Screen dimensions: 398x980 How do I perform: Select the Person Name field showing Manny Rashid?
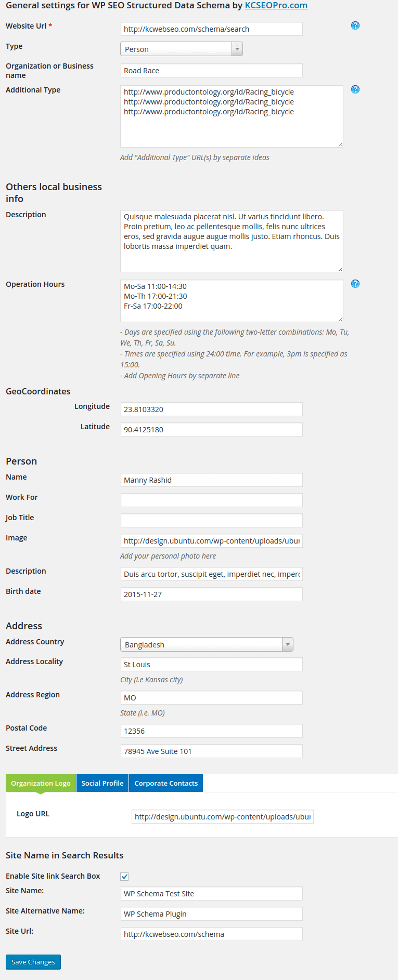coord(211,480)
